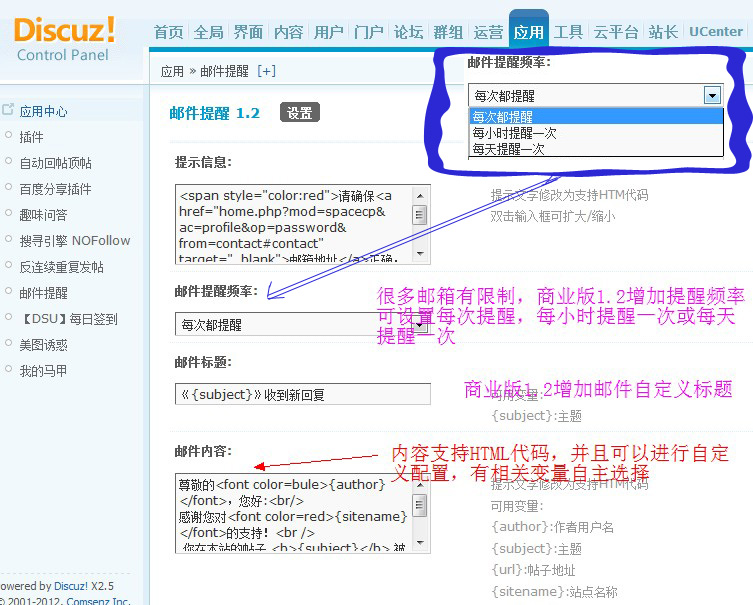Open 【DSU】每日签到 plugin entry

click(x=68, y=319)
